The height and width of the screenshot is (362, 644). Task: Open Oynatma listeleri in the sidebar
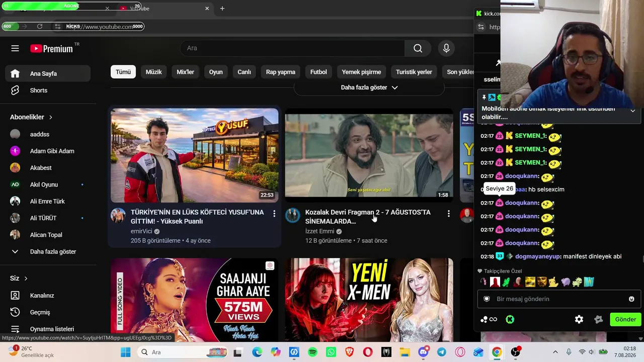pyautogui.click(x=48, y=329)
